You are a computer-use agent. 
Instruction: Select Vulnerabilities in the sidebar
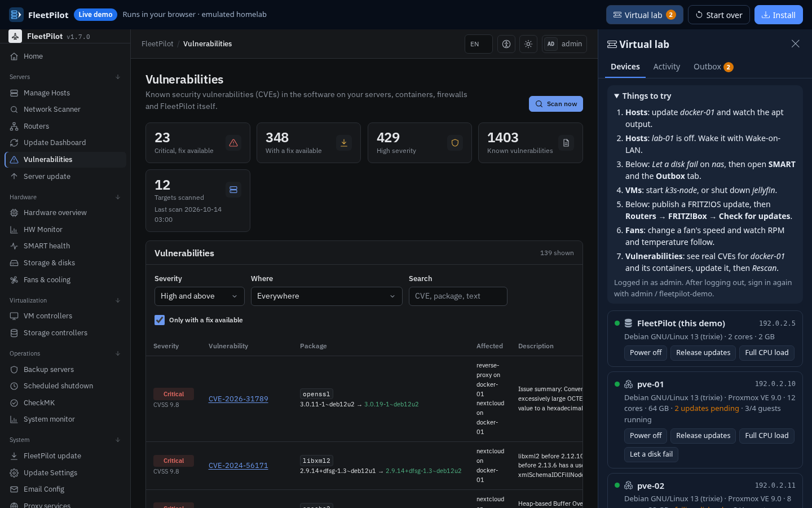click(65, 160)
